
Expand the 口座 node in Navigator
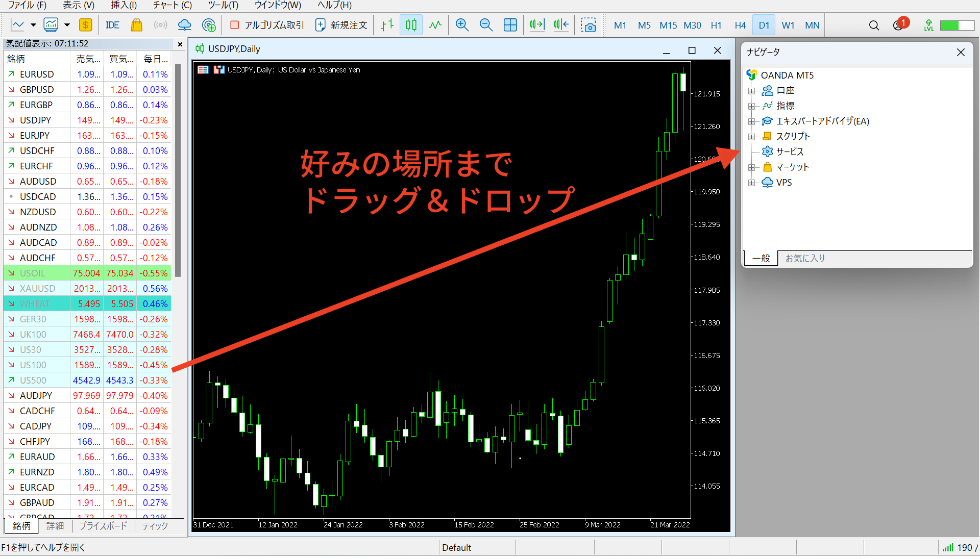[x=751, y=91]
